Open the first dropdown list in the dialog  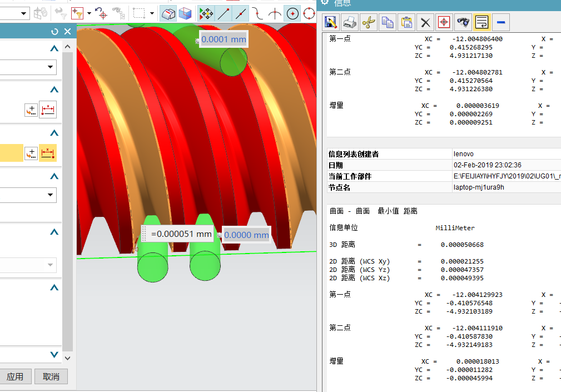point(28,67)
